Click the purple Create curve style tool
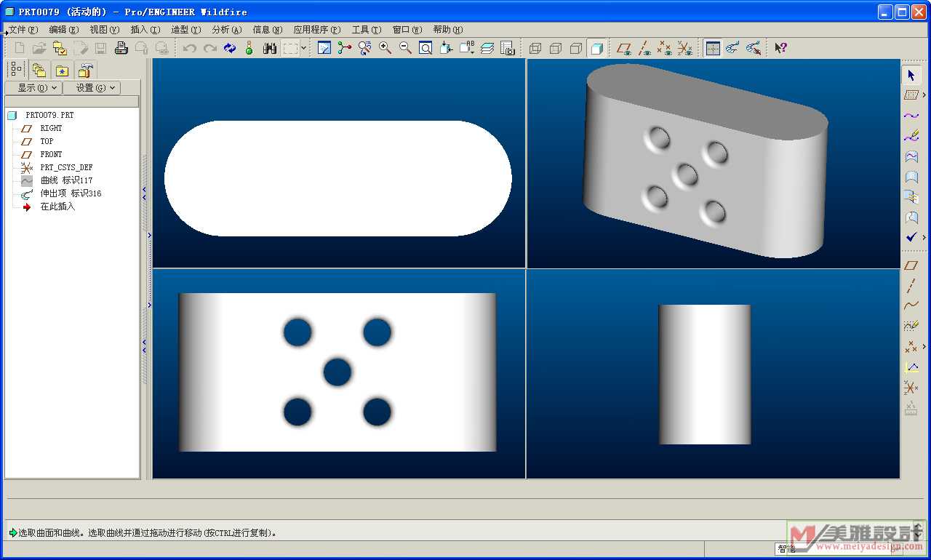Viewport: 931px width, 560px height. pos(911,116)
